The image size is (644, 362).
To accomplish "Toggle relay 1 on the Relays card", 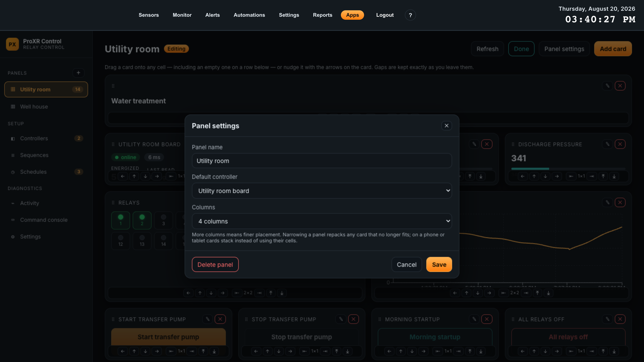I will (x=120, y=220).
